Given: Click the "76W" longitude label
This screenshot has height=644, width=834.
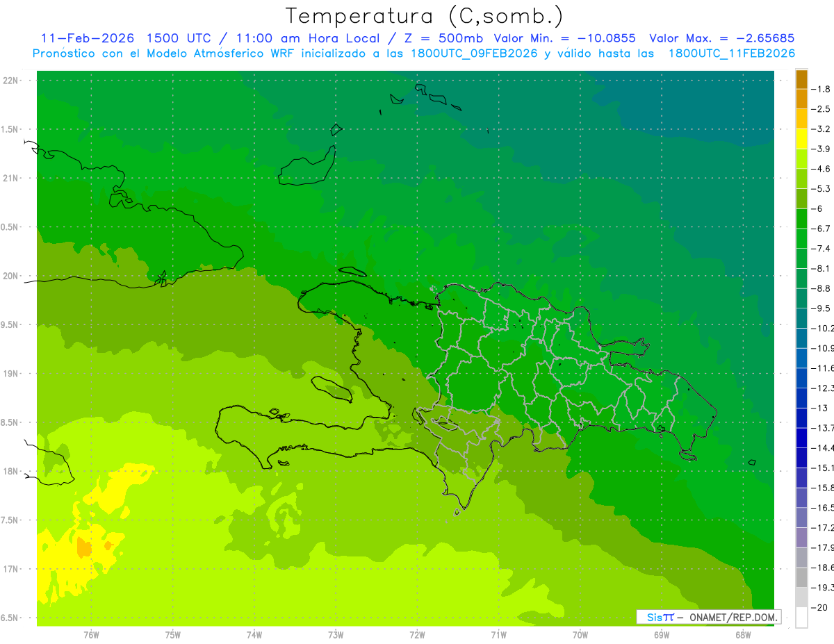Looking at the screenshot, I should [x=91, y=635].
